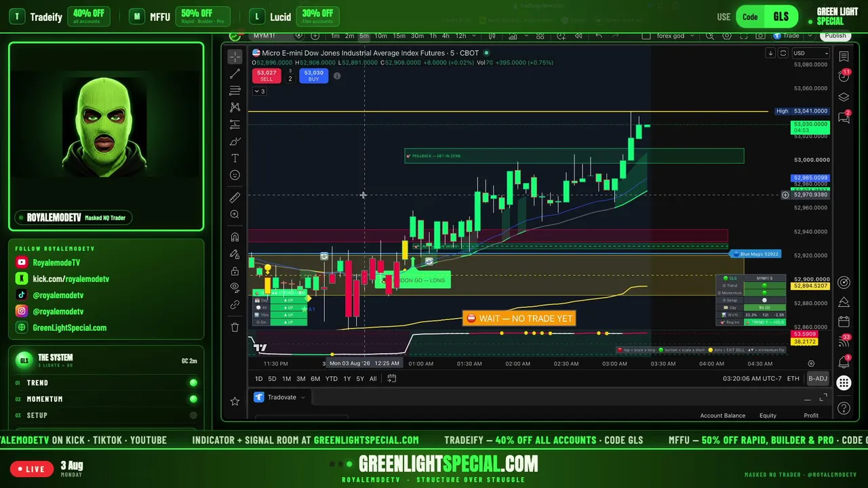Take a chart snapshot with camera icon

pyautogui.click(x=759, y=35)
